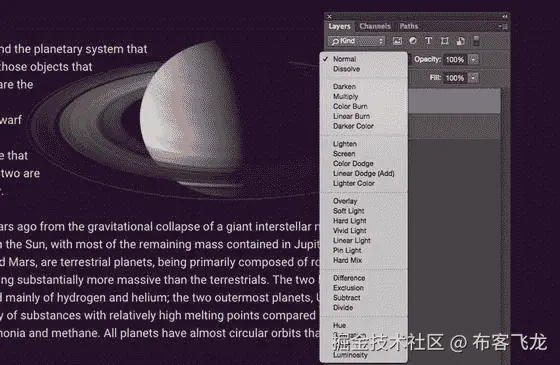Viewport: 560px width, 365px height.
Task: Open the Opacity slider dropdown arrow
Action: [474, 59]
